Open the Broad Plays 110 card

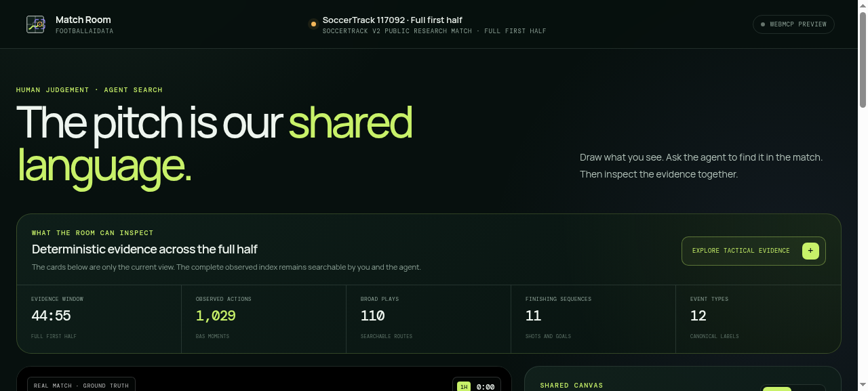tap(429, 318)
